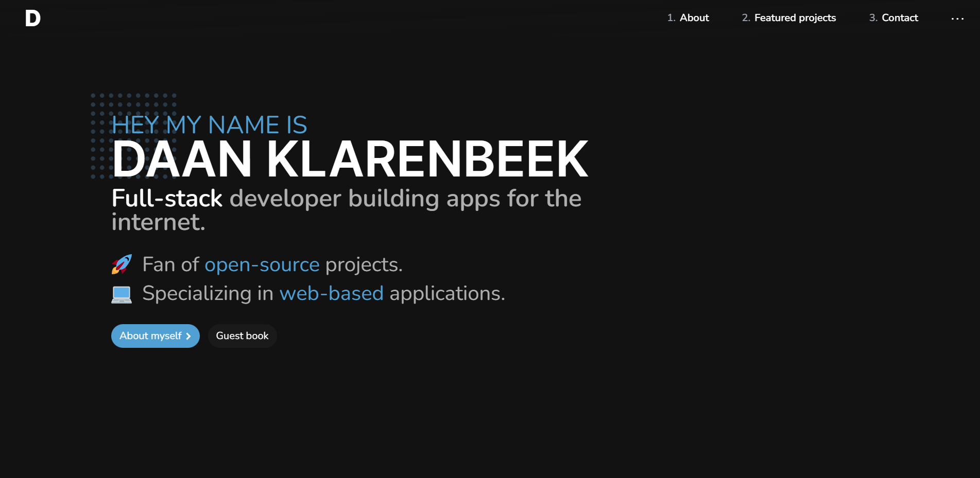Click the web-based highlighted text
The width and height of the screenshot is (980, 478).
[332, 294]
